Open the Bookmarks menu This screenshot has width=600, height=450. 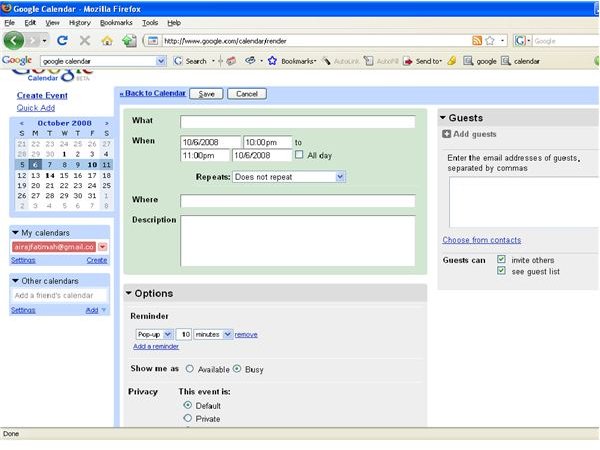[116, 23]
